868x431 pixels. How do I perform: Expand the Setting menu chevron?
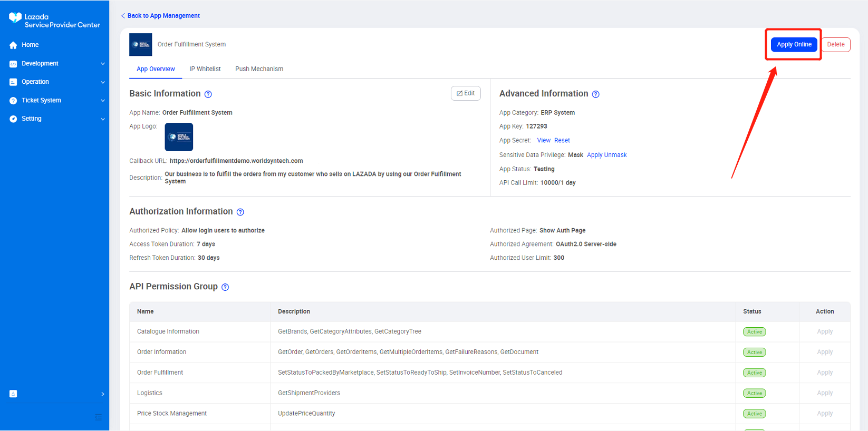point(103,119)
